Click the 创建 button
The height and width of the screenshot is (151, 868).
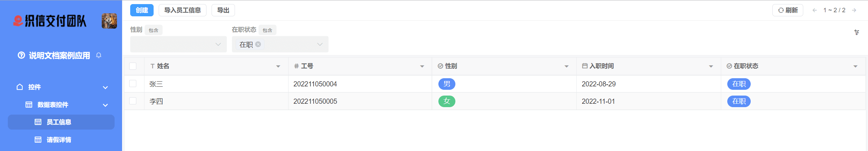[142, 10]
